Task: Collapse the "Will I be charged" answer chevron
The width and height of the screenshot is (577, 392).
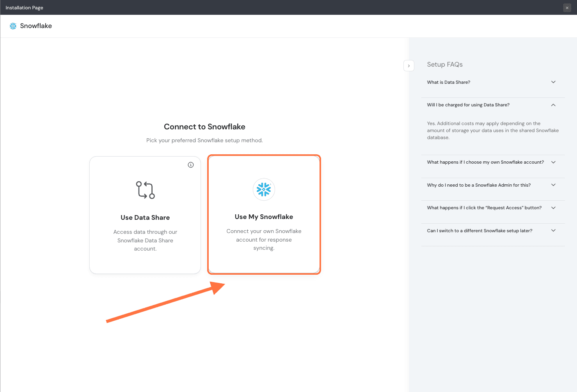Action: pos(553,105)
